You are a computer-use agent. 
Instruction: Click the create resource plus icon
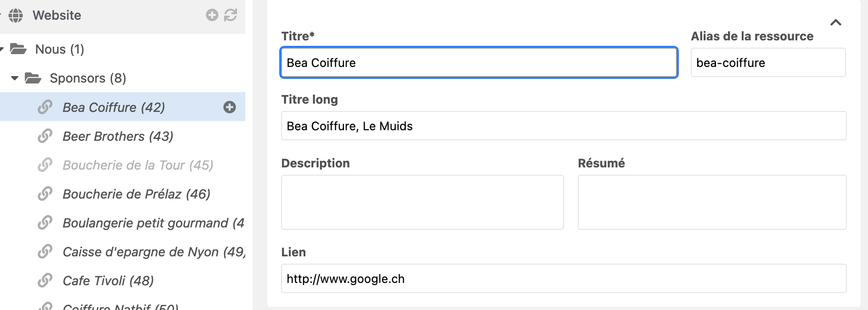pos(211,15)
